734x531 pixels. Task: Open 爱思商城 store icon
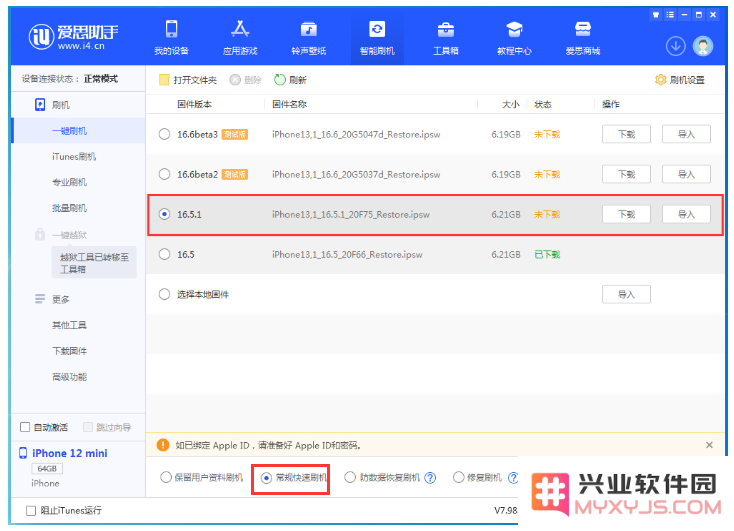point(583,30)
